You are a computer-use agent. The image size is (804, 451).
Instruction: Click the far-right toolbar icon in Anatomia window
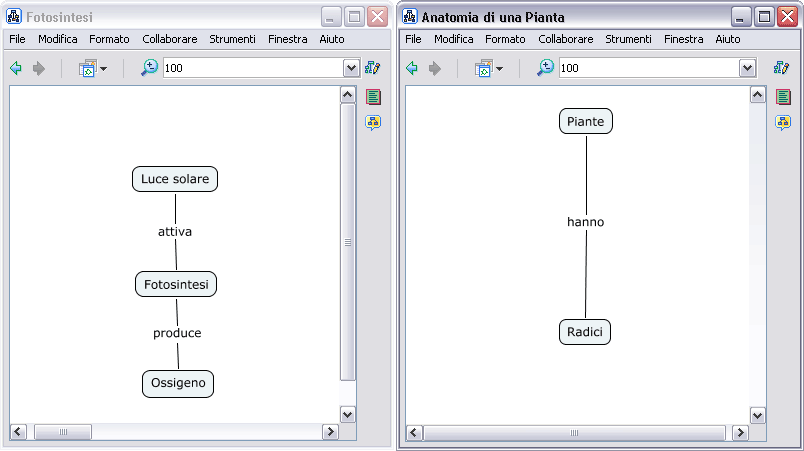click(782, 68)
